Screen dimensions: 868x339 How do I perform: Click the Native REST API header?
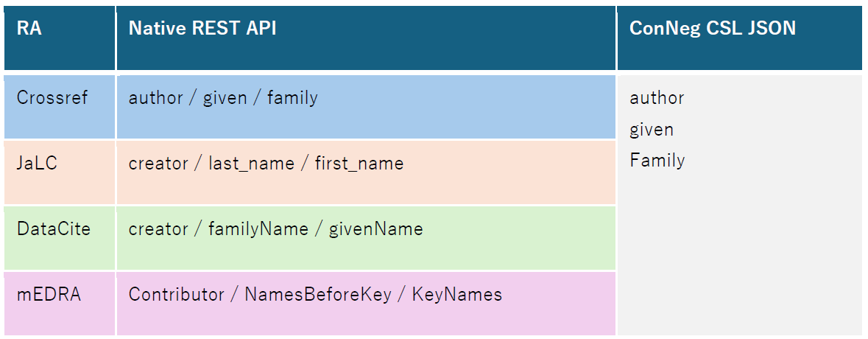coord(202,29)
